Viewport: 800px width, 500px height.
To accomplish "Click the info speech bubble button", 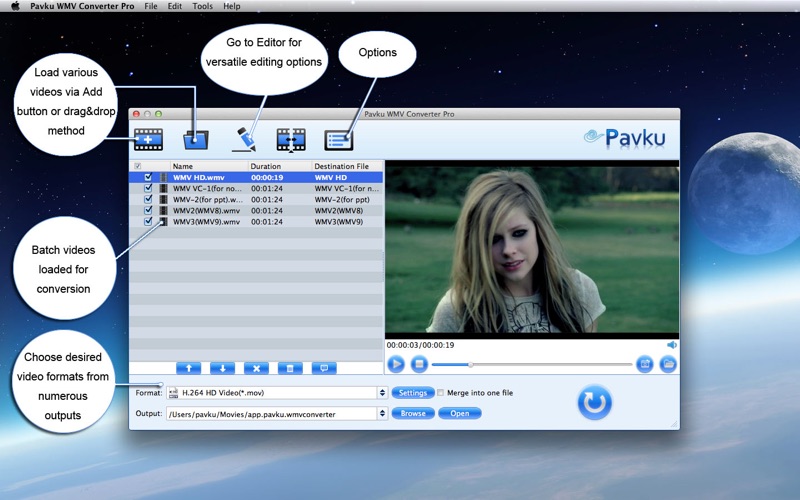I will point(324,368).
